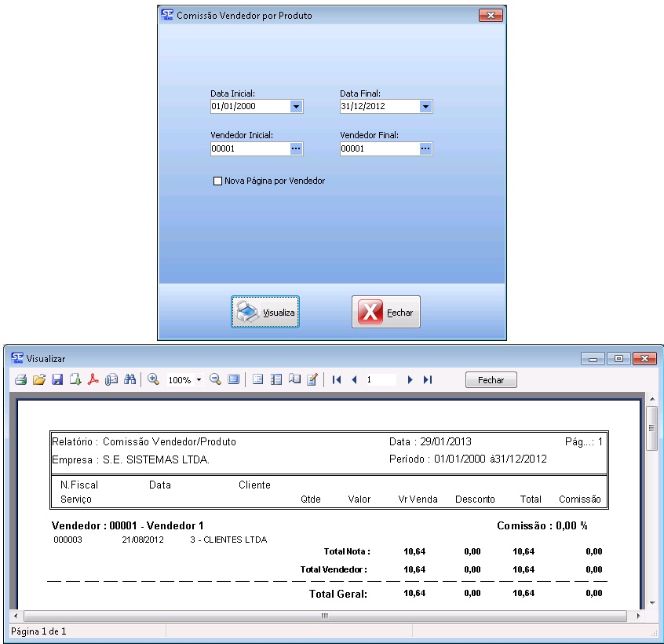
Task: Click the page number field in toolbar
Action: 381,380
